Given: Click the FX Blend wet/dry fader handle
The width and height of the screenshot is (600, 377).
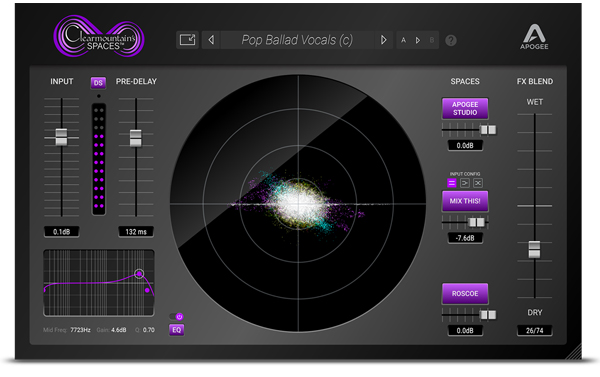Looking at the screenshot, I should tap(534, 250).
